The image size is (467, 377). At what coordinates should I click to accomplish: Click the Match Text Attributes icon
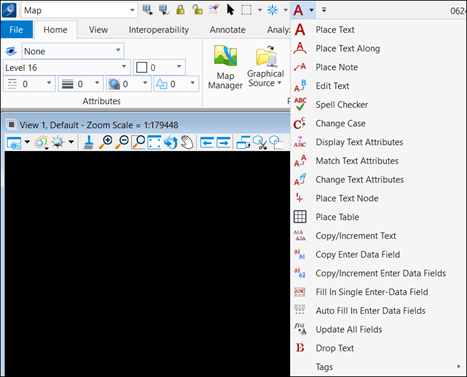300,161
